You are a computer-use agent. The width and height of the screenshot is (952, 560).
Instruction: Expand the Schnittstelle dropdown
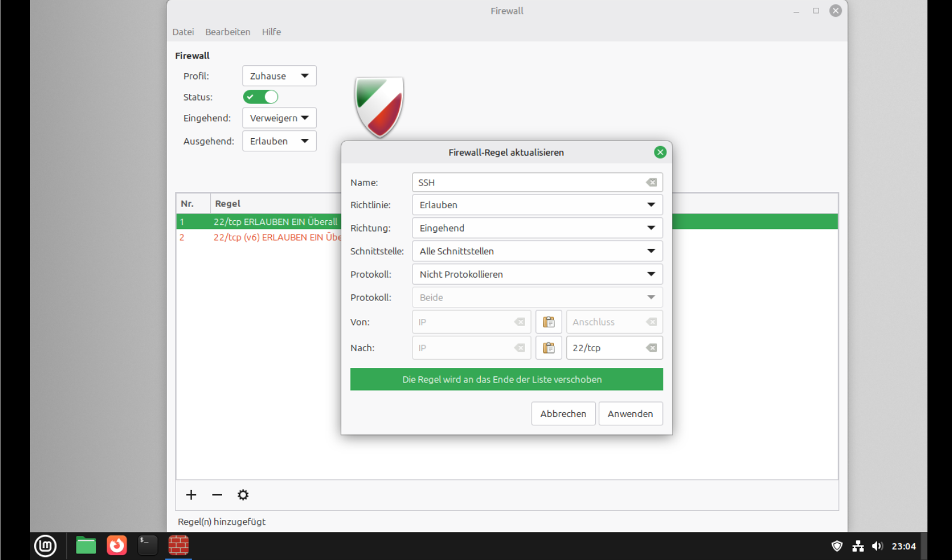537,251
